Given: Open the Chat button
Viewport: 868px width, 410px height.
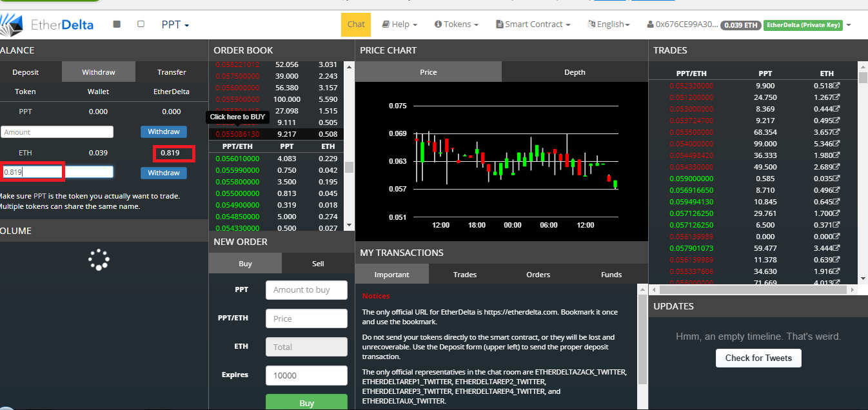Looking at the screenshot, I should (356, 24).
